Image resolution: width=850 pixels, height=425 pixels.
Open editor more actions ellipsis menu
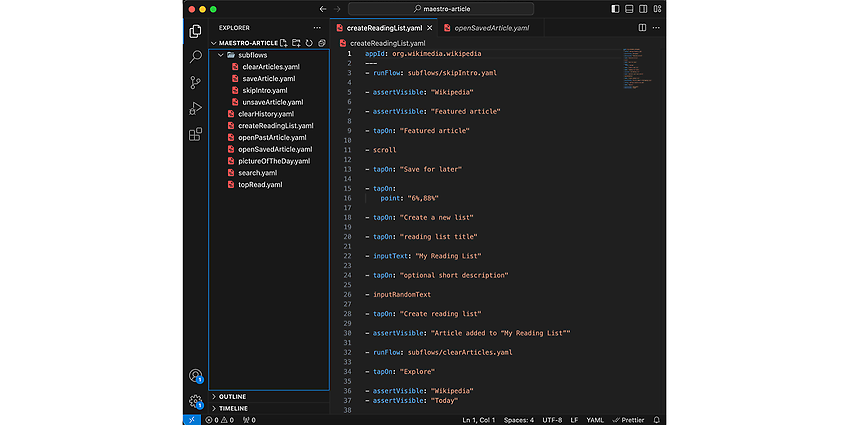pos(656,28)
